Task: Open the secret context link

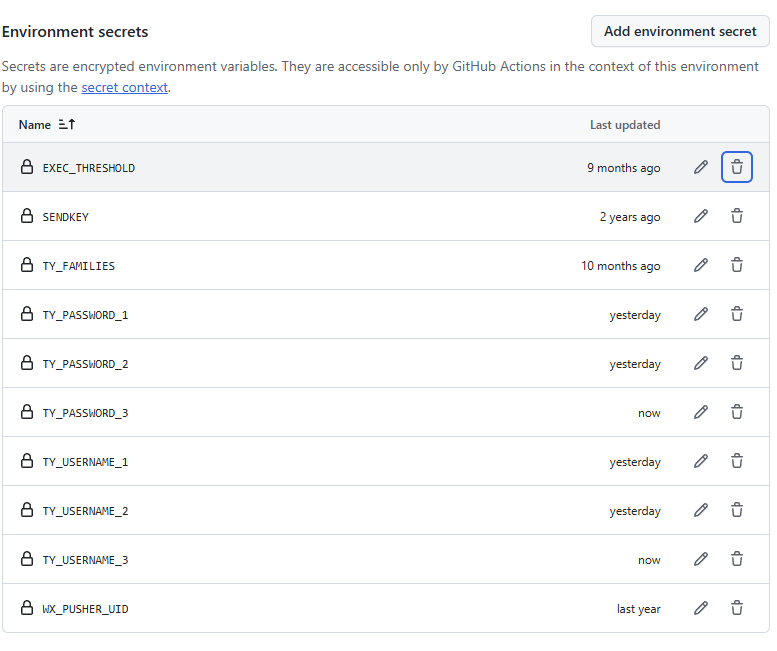Action: (x=124, y=87)
